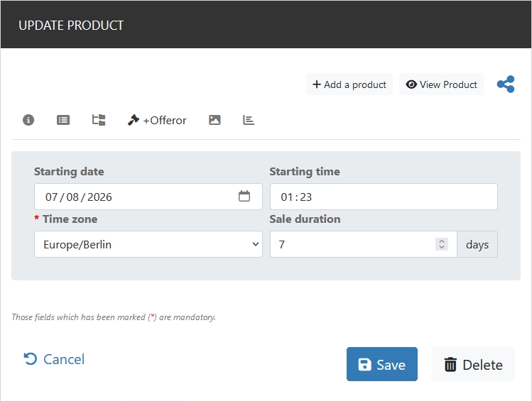This screenshot has width=532, height=401.
Task: Click the calendar icon in Starting date
Action: [244, 197]
